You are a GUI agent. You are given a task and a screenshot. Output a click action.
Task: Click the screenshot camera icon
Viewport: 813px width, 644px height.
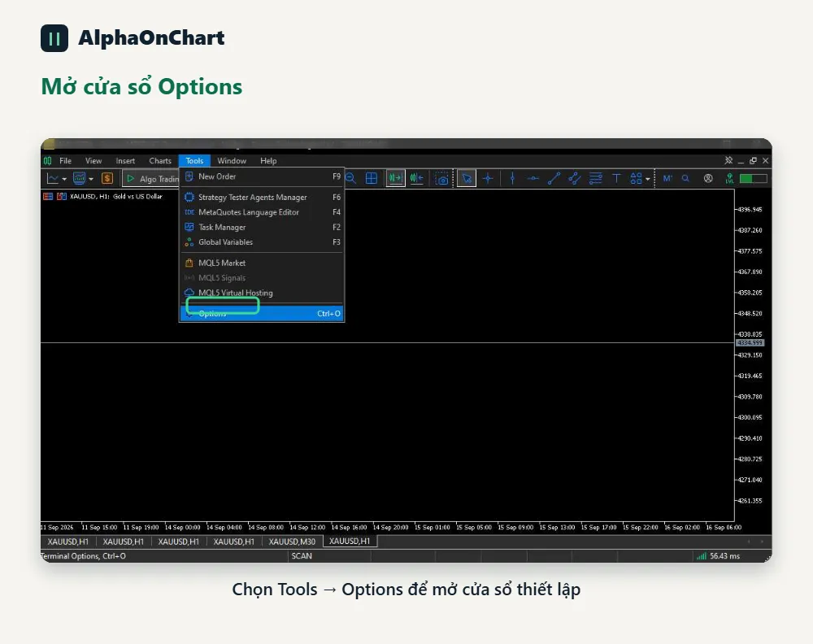441,179
